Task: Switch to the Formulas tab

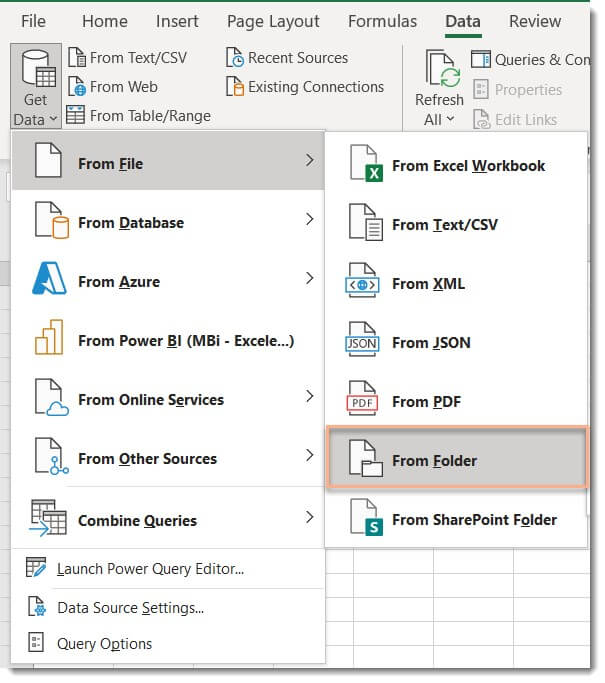Action: (x=383, y=21)
